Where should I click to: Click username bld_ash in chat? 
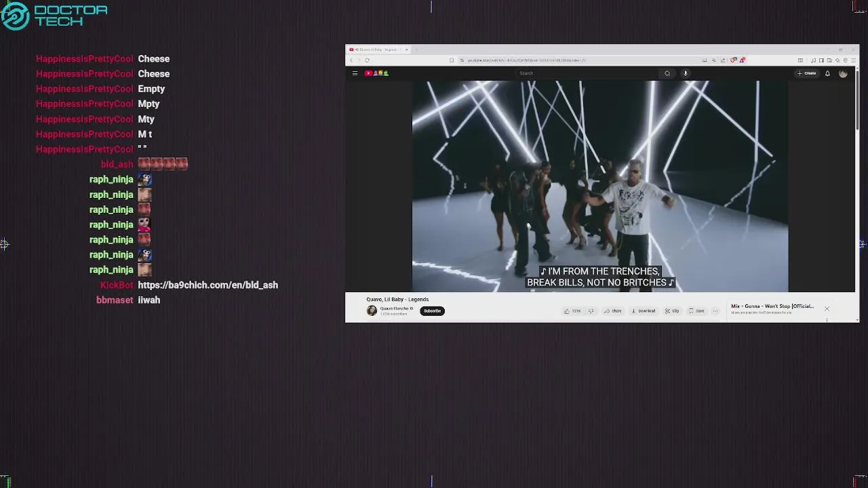pyautogui.click(x=117, y=165)
